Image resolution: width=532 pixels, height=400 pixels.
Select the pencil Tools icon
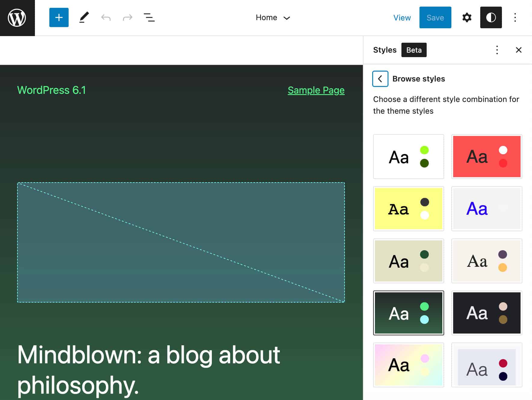point(84,17)
